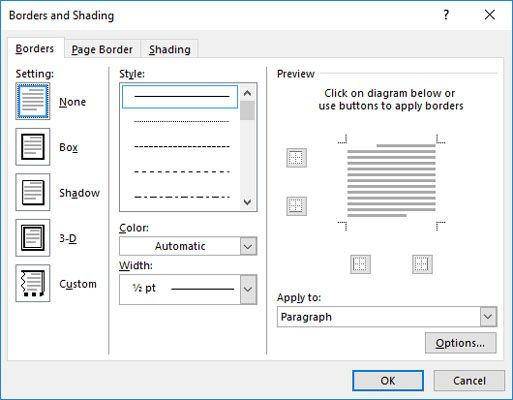Switch to the Page Border tab
This screenshot has width=513, height=400.
tap(102, 49)
